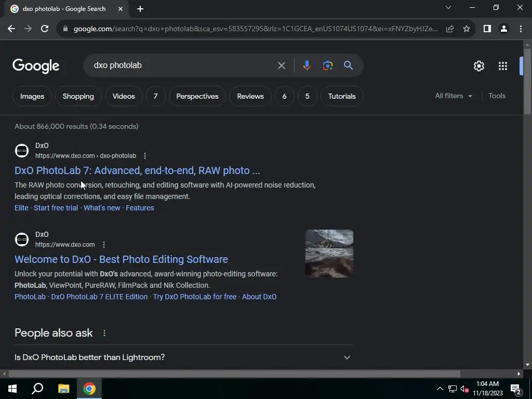Image resolution: width=532 pixels, height=399 pixels.
Task: Open the All filters dropdown
Action: 454,96
